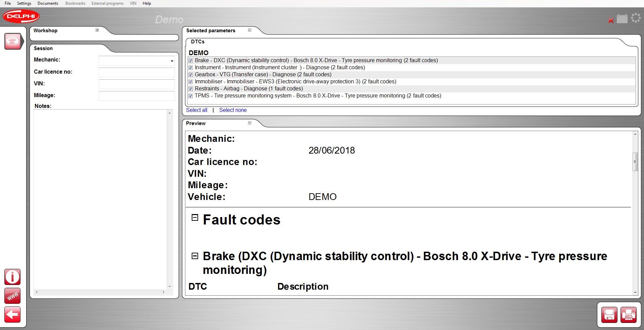Expand the Workshop panel
The height and width of the screenshot is (330, 644).
click(97, 30)
